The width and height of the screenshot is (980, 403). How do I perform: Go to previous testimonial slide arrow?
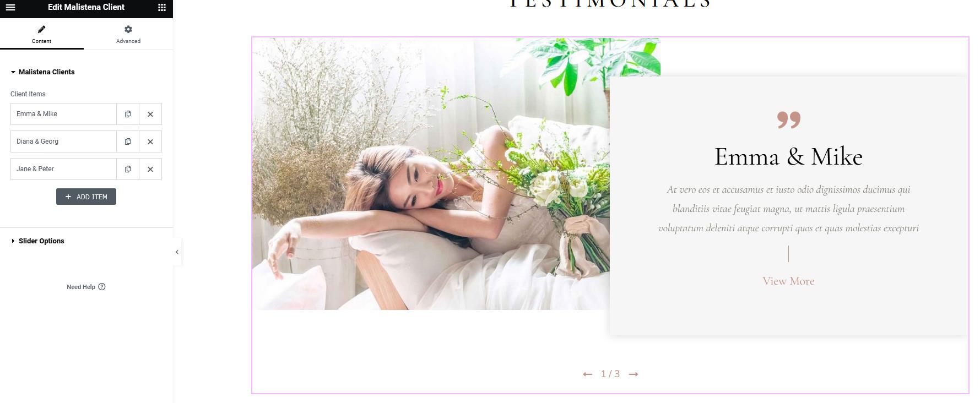click(588, 374)
